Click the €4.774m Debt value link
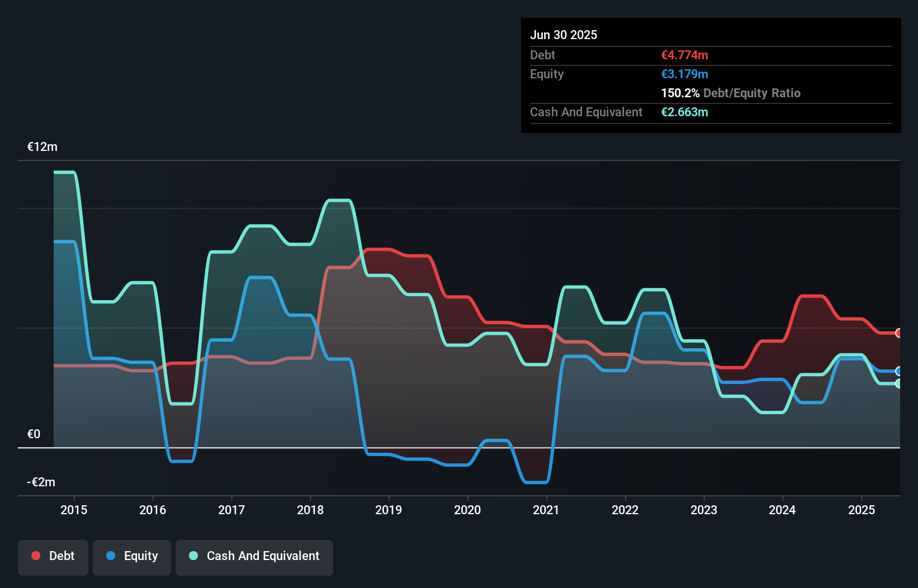 coord(684,55)
